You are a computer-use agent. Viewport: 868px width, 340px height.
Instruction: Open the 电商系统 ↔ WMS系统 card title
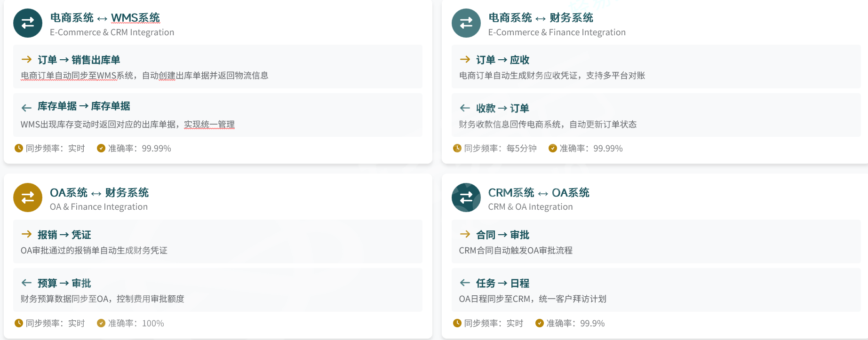click(x=105, y=18)
